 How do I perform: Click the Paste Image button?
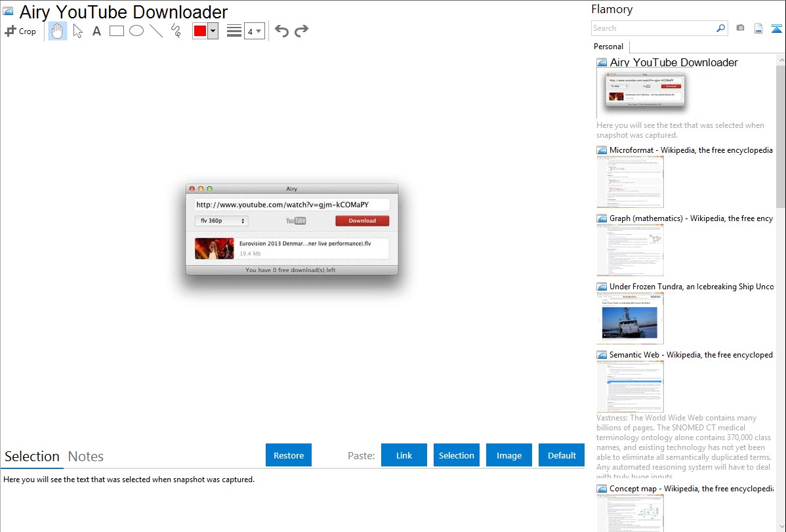[x=508, y=455]
